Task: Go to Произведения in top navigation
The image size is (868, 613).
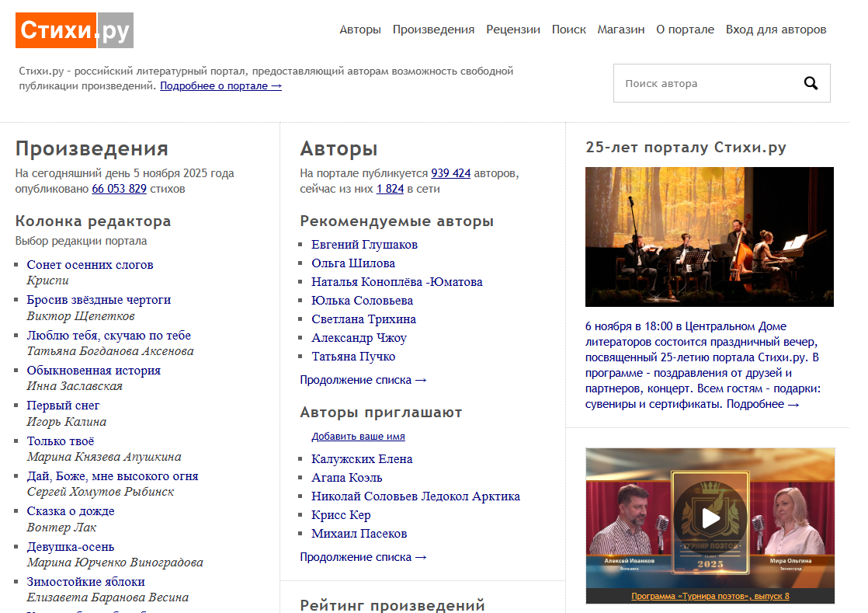Action: [x=433, y=30]
